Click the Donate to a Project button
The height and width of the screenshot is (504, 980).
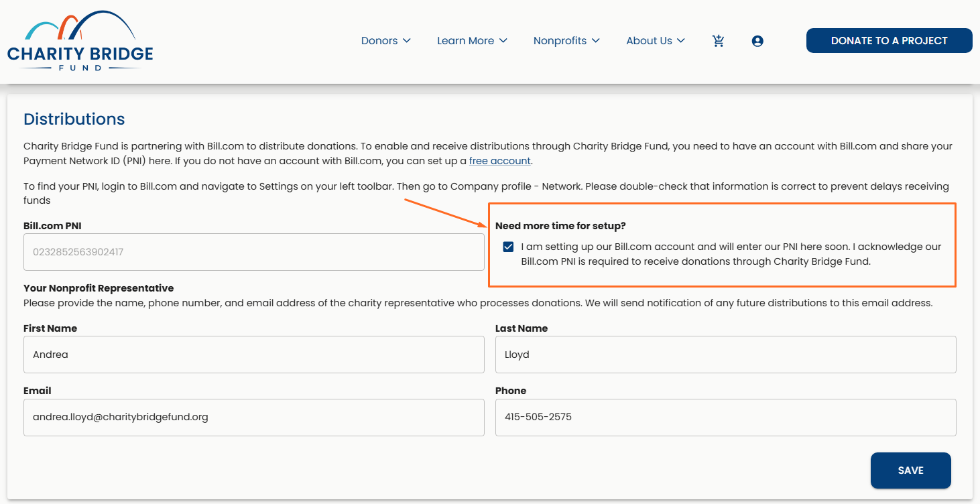click(x=890, y=40)
